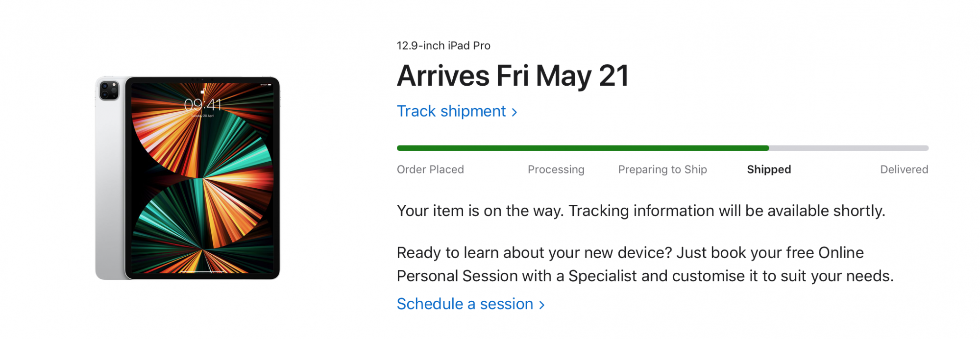Select the Order Placed status step
The width and height of the screenshot is (980, 339).
click(430, 169)
